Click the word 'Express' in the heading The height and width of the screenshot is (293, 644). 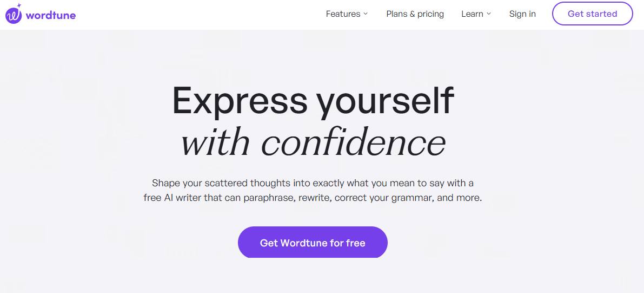point(240,101)
